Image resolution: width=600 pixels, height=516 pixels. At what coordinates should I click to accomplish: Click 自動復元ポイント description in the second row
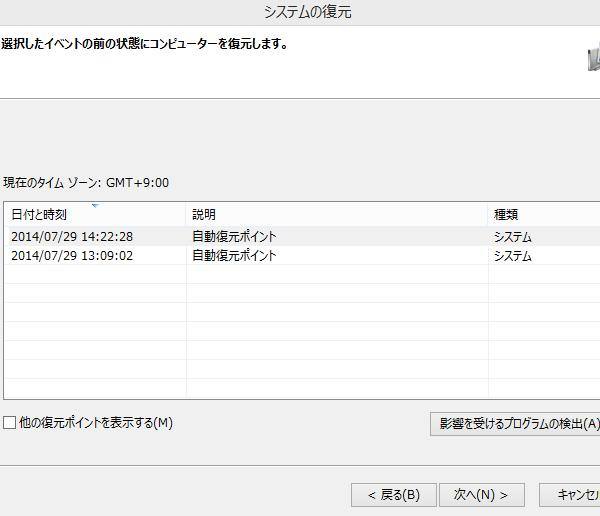coord(235,256)
